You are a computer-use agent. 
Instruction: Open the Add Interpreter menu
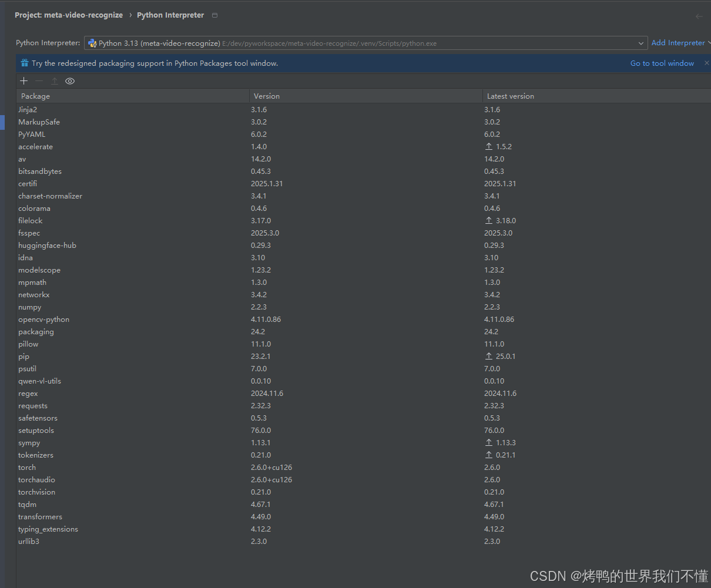click(x=680, y=43)
